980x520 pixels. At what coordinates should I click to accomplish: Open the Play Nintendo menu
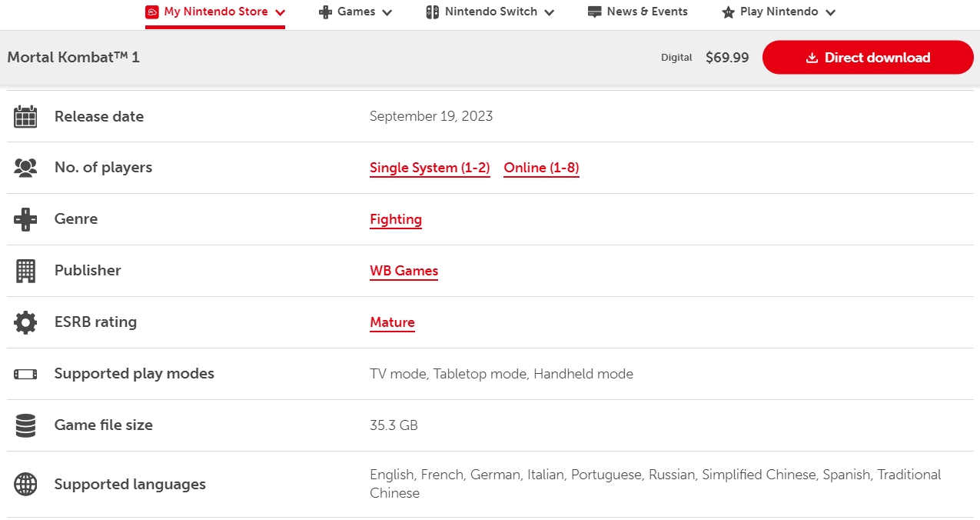click(x=779, y=12)
